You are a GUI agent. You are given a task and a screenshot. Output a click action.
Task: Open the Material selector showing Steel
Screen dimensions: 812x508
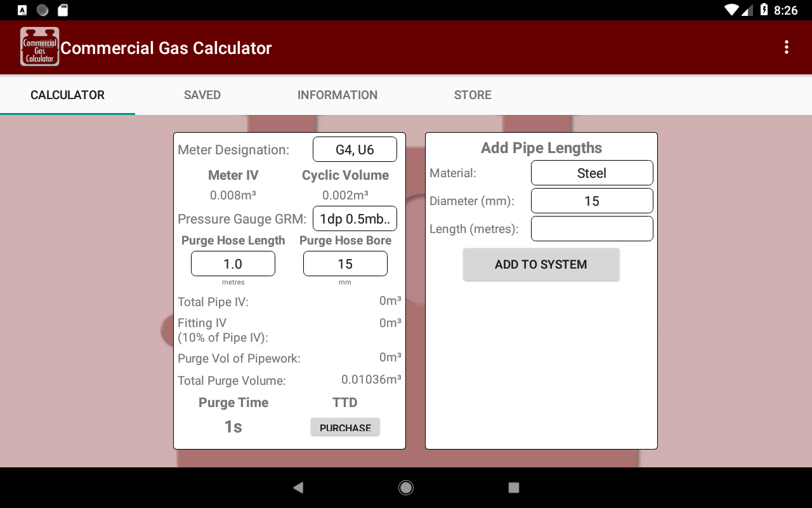coord(592,173)
